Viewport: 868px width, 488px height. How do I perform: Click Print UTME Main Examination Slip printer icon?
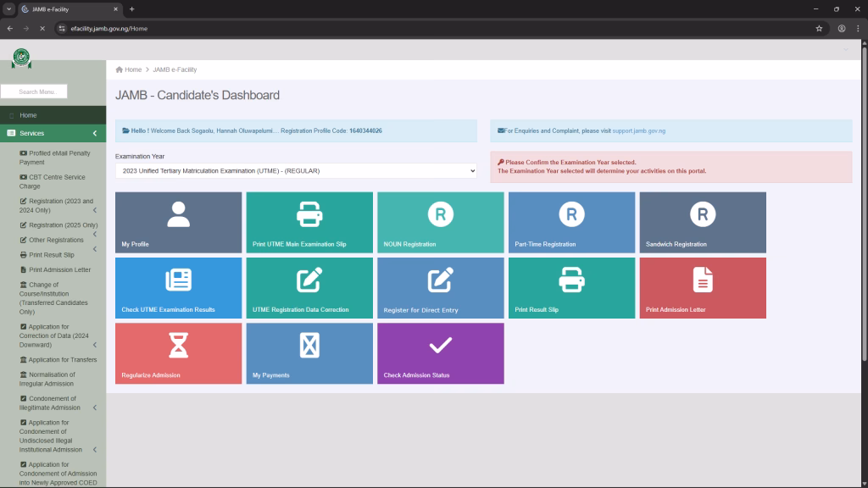click(x=309, y=214)
